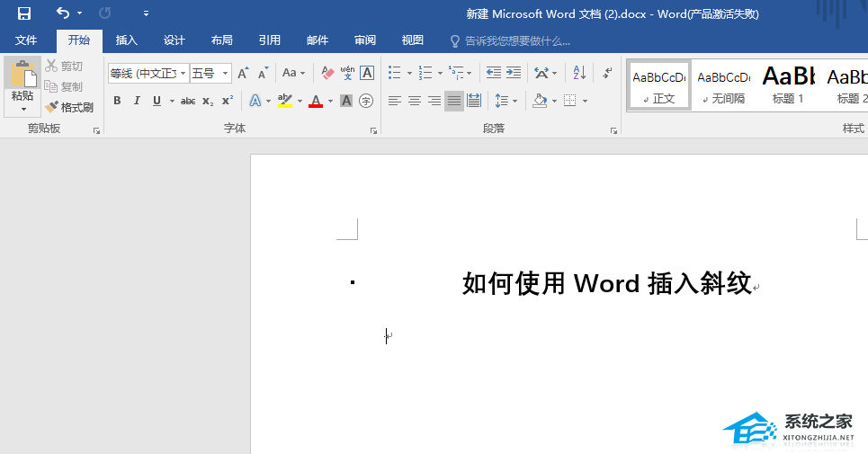
Task: Click the Phonetic Guide (wén) icon
Action: pos(347,73)
